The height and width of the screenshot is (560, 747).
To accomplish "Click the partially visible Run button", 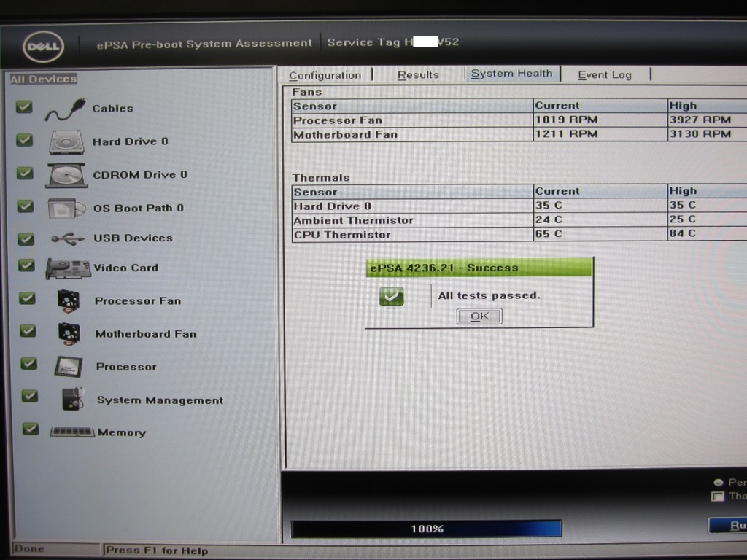I will pyautogui.click(x=728, y=525).
